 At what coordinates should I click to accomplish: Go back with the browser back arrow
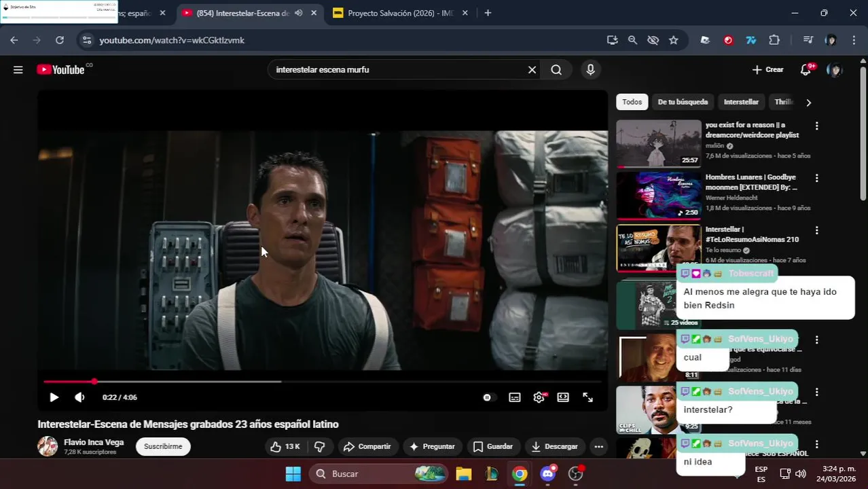coord(14,40)
